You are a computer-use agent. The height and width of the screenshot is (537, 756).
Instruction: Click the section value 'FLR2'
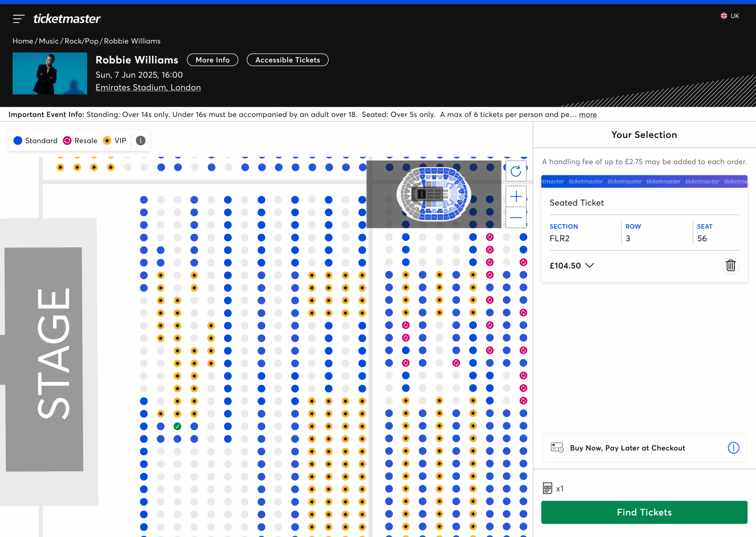click(x=559, y=238)
